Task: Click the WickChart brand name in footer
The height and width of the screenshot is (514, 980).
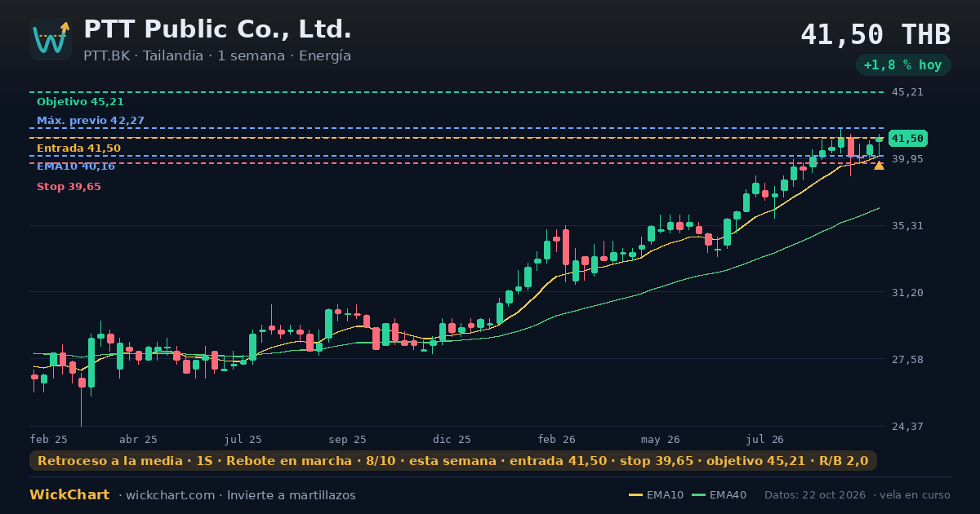Action: (69, 495)
